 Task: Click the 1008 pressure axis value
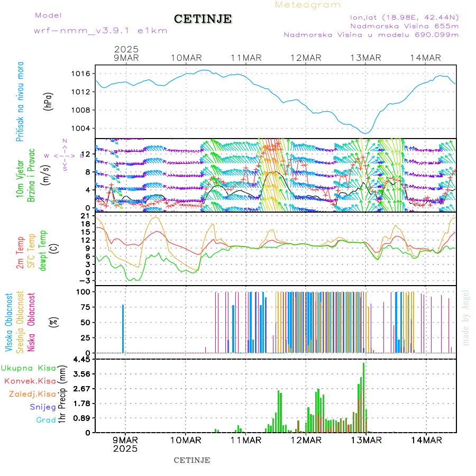pyautogui.click(x=80, y=110)
